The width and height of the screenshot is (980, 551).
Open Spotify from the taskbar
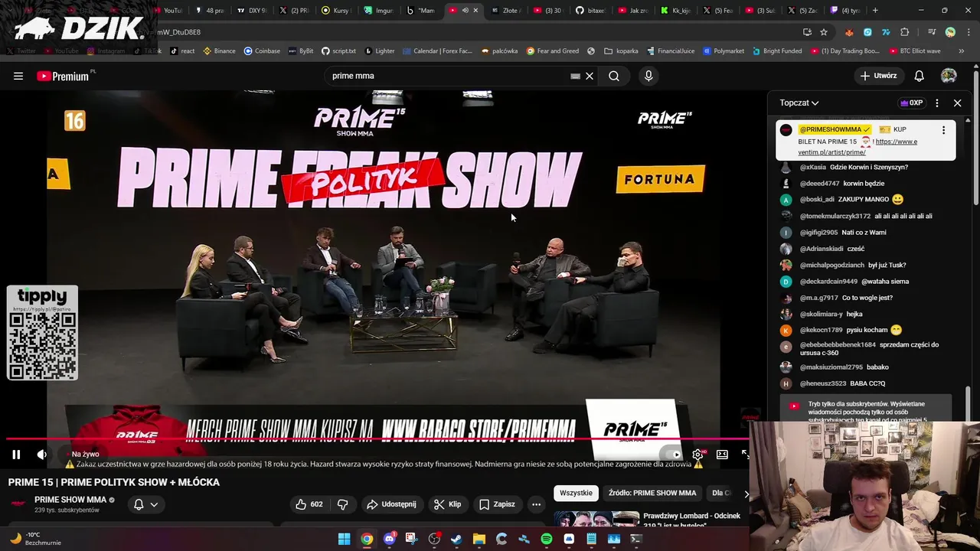click(547, 539)
